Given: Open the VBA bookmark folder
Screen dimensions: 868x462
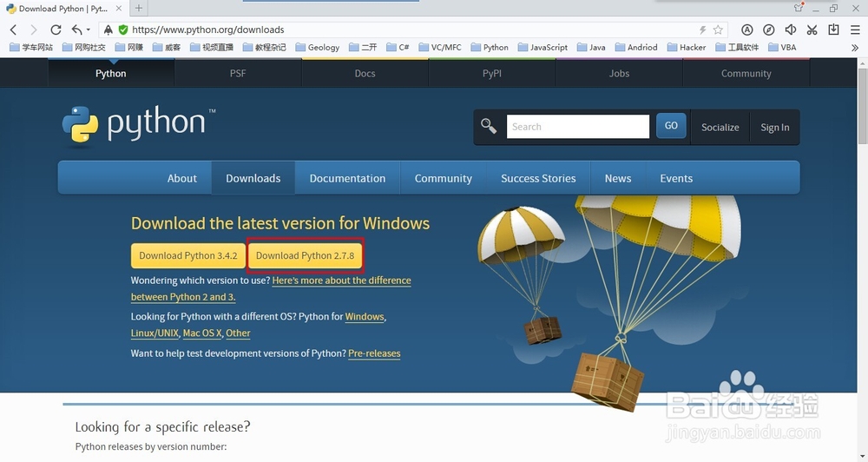Looking at the screenshot, I should (x=782, y=48).
